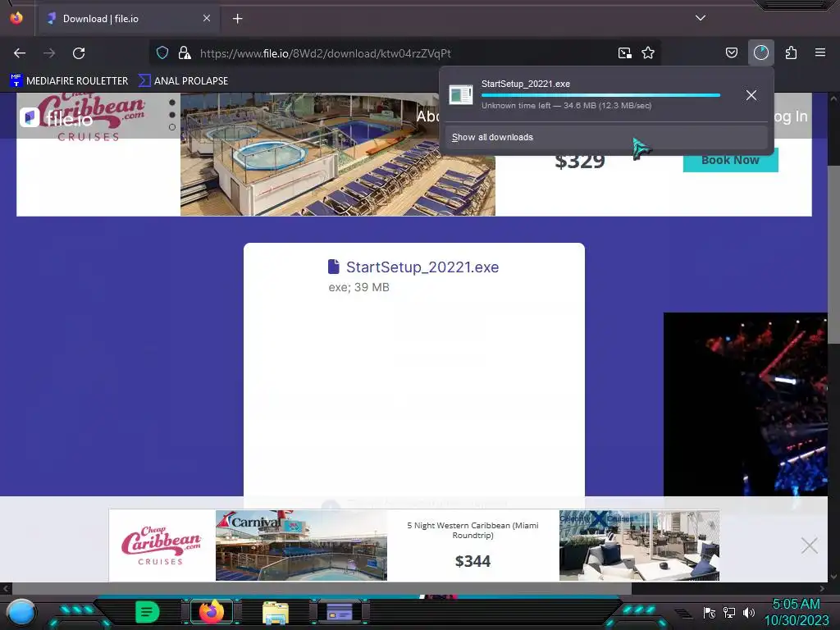
Task: Click the file.io logo
Action: [x=58, y=118]
